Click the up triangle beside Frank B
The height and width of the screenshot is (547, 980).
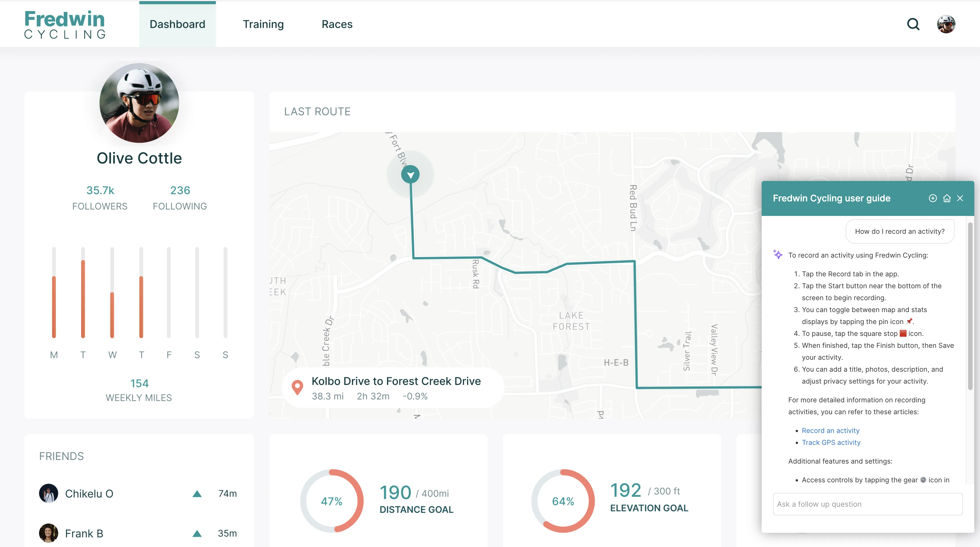tap(197, 533)
